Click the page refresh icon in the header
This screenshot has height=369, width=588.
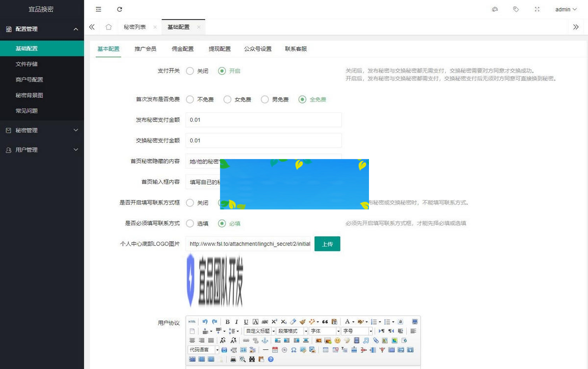(120, 9)
